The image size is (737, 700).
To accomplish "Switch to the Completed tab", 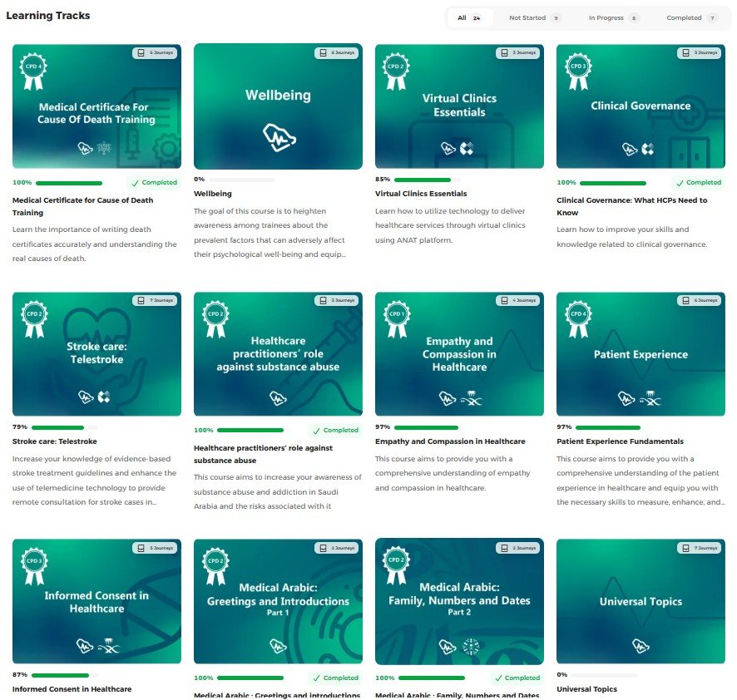I will (691, 17).
